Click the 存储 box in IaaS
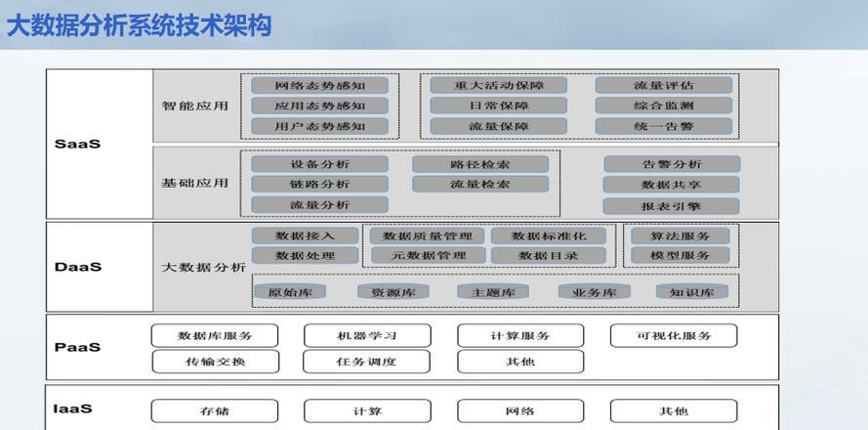 coord(215,411)
